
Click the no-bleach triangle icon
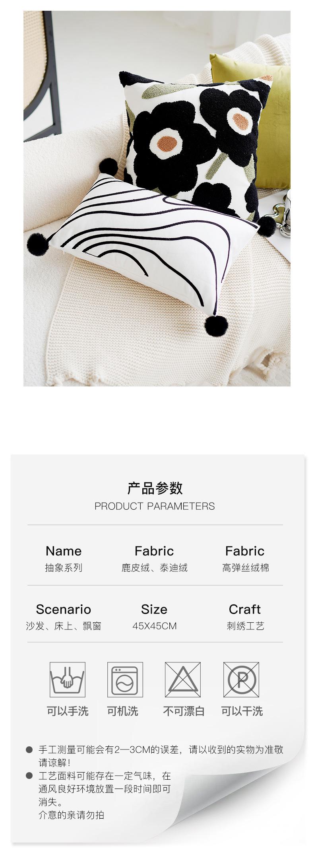[x=183, y=679]
